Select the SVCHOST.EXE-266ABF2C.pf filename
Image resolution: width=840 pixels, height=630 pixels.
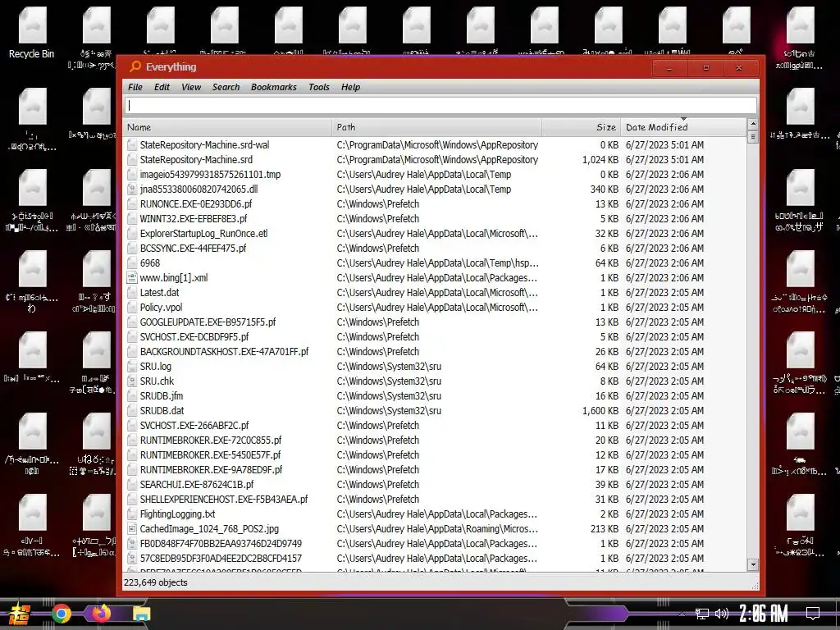pyautogui.click(x=194, y=426)
